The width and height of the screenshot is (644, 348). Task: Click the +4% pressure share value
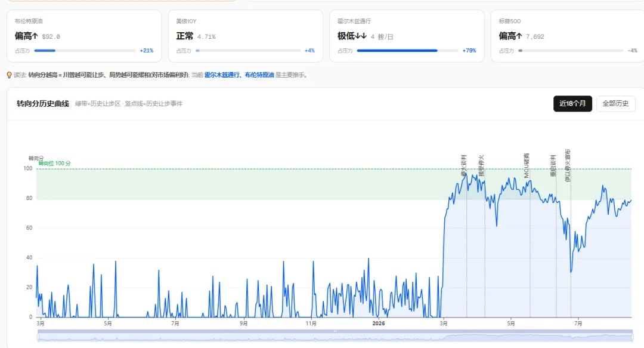(x=309, y=51)
